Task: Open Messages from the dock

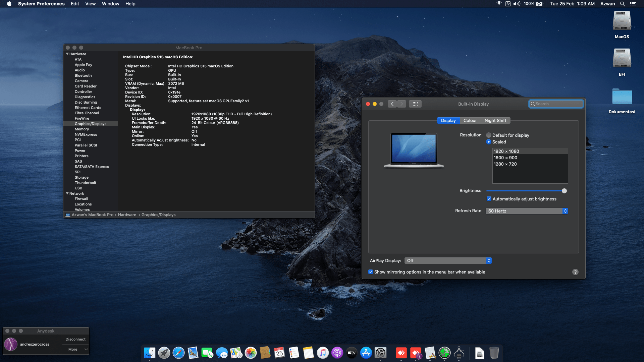Action: click(x=222, y=353)
